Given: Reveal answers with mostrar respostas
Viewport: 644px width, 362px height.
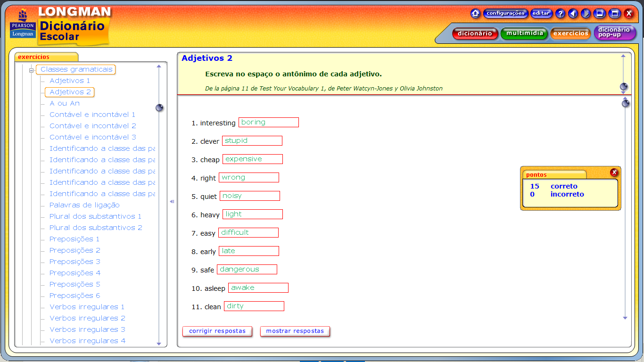Looking at the screenshot, I should [295, 331].
